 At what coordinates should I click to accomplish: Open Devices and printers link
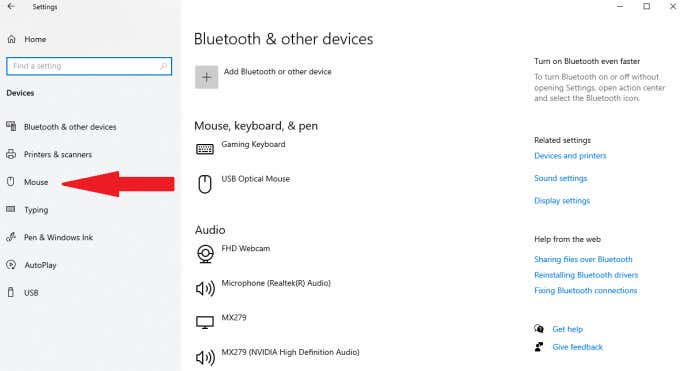(x=570, y=156)
